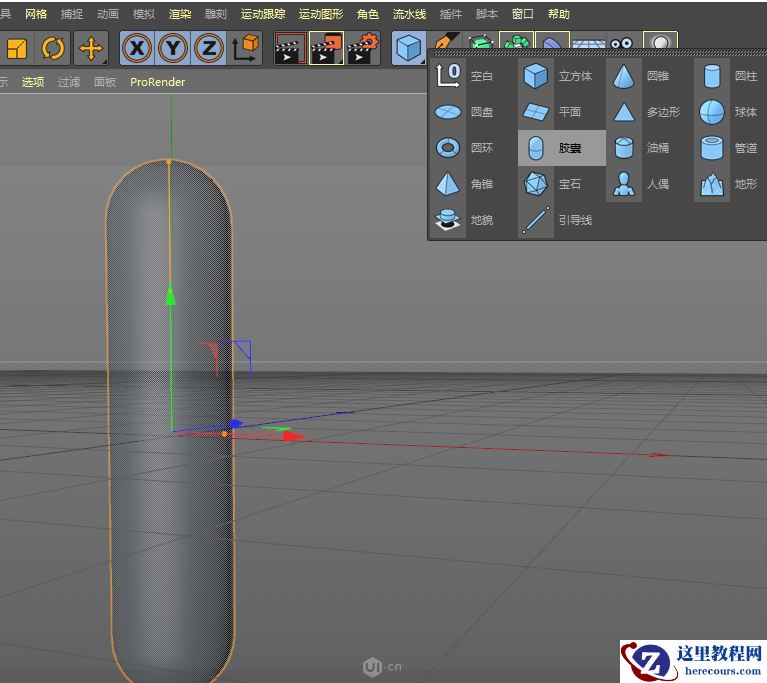This screenshot has width=767, height=683.
Task: Select the Rotate tool in toolbar
Action: point(53,48)
